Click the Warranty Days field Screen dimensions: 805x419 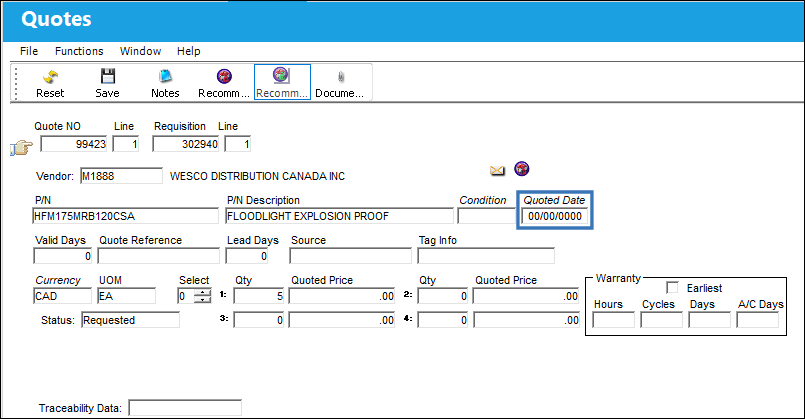(x=710, y=320)
